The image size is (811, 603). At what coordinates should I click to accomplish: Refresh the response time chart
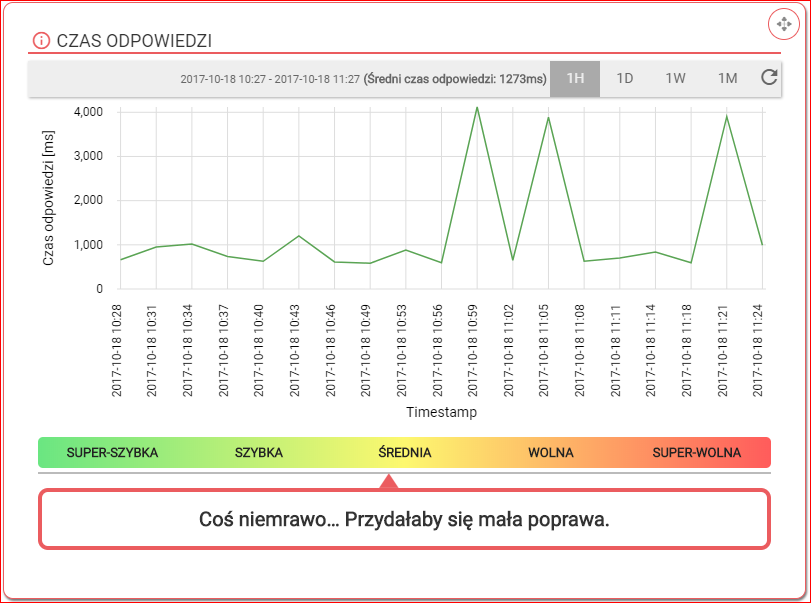pos(768,78)
